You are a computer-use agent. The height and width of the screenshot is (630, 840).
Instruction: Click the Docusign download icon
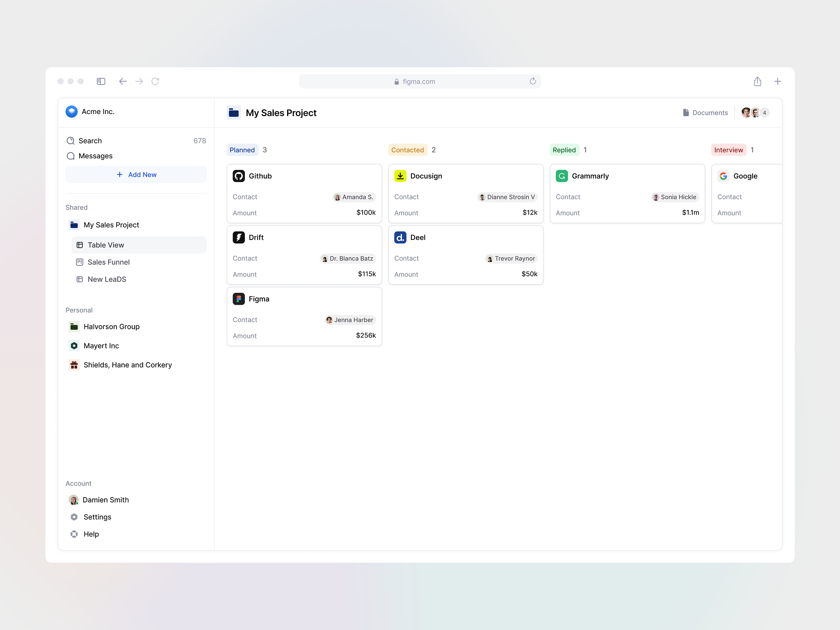pyautogui.click(x=400, y=176)
